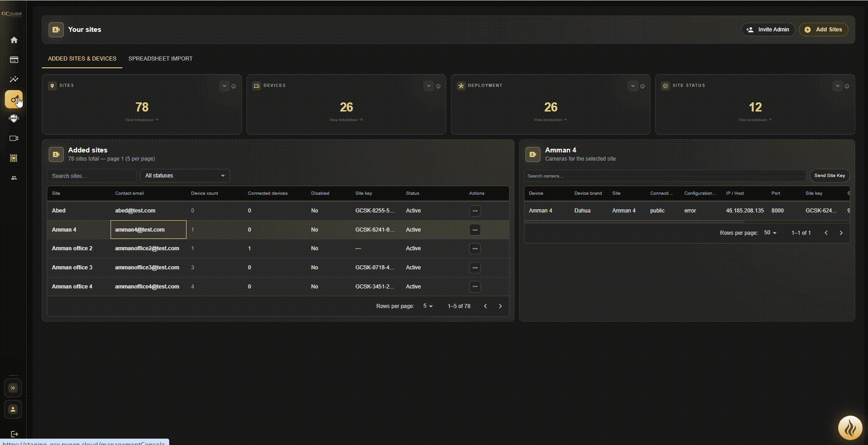
Task: Switch to Added Sites & Devices tab
Action: click(x=82, y=59)
